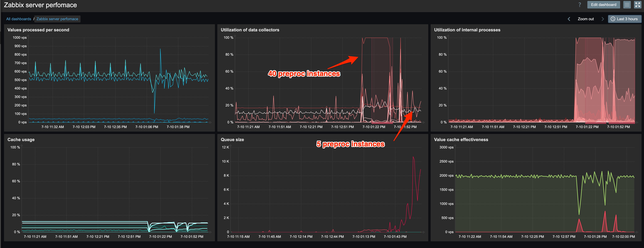Screen dimensions: 644x248
Task: Open the help question mark icon
Action: click(580, 5)
